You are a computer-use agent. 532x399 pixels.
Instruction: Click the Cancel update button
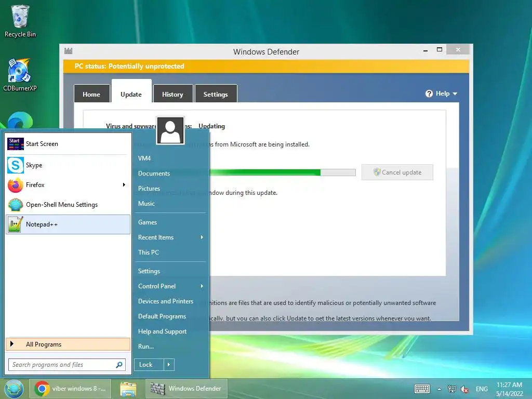[x=397, y=172]
